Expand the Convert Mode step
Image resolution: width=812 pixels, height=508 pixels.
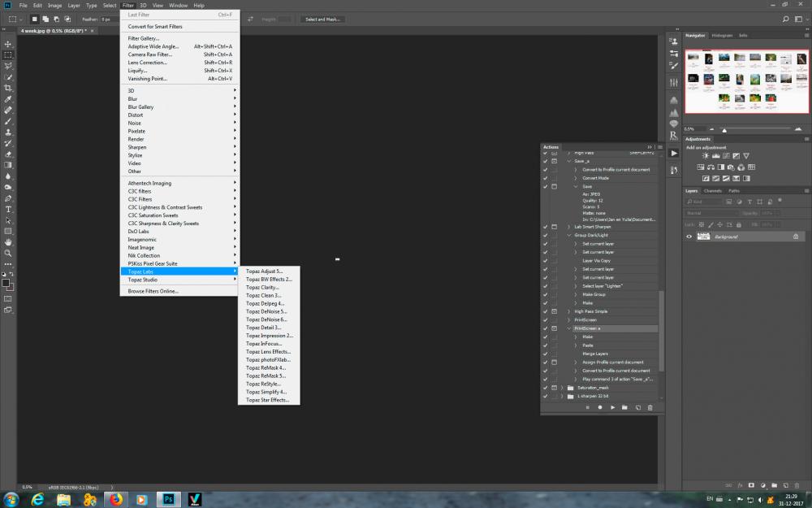click(576, 178)
